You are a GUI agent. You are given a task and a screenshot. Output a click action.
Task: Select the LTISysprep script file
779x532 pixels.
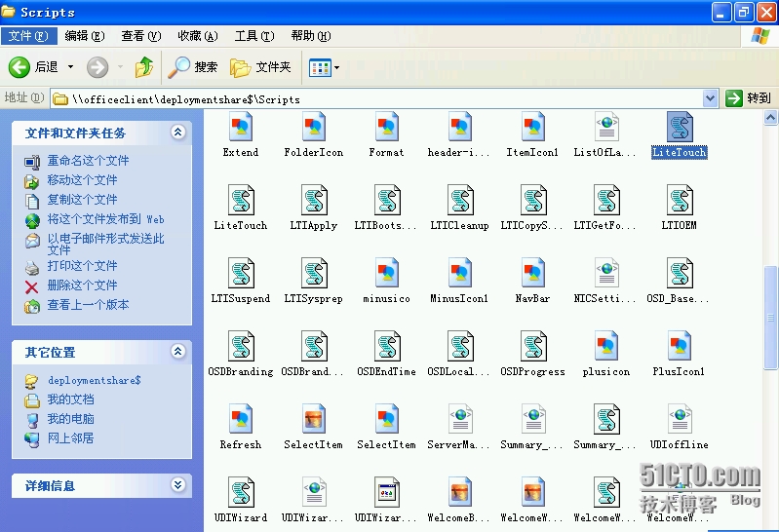coord(314,281)
